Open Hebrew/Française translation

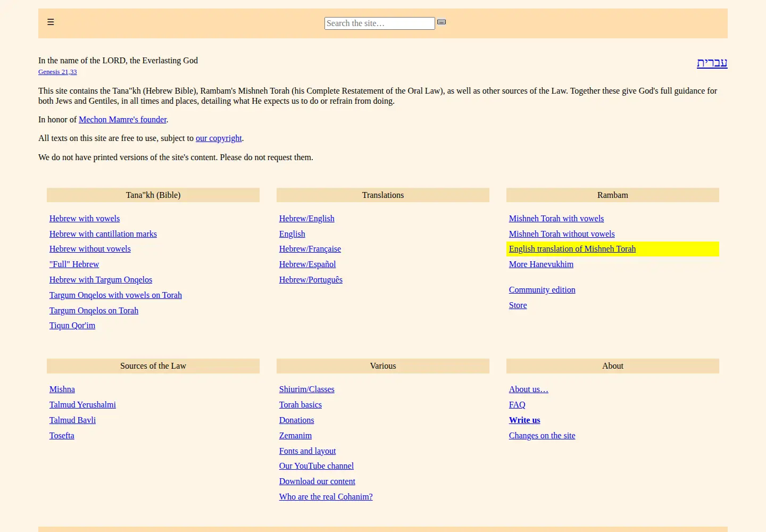310,249
